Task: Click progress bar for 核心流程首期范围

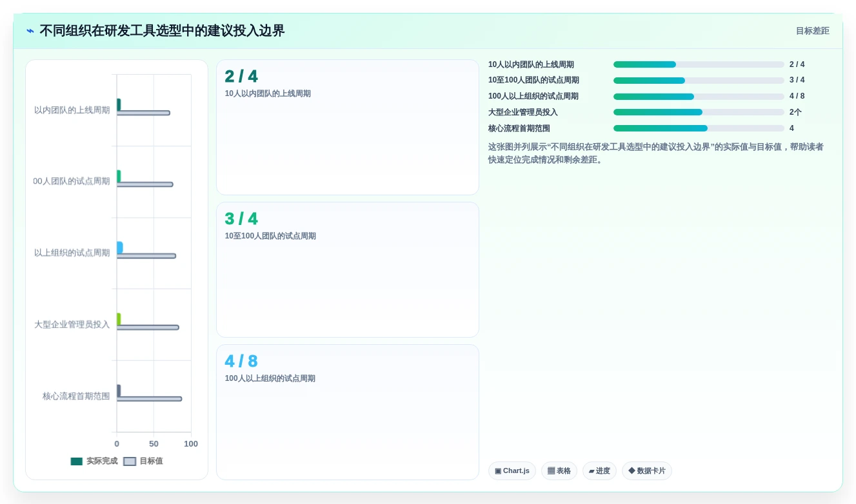Action: (x=699, y=128)
